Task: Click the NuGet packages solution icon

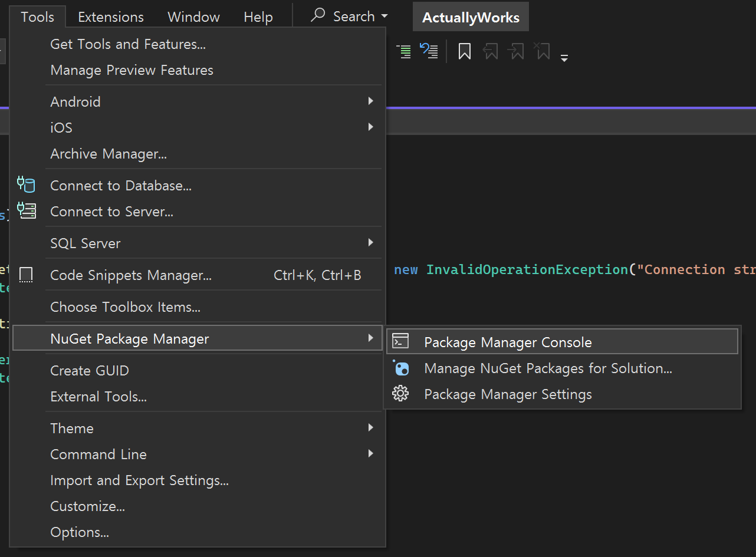Action: (x=401, y=368)
